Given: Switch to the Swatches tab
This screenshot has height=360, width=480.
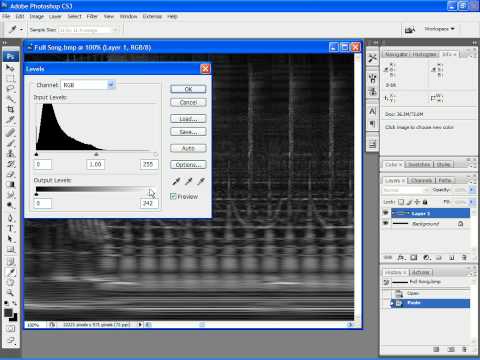Looking at the screenshot, I should 419,165.
